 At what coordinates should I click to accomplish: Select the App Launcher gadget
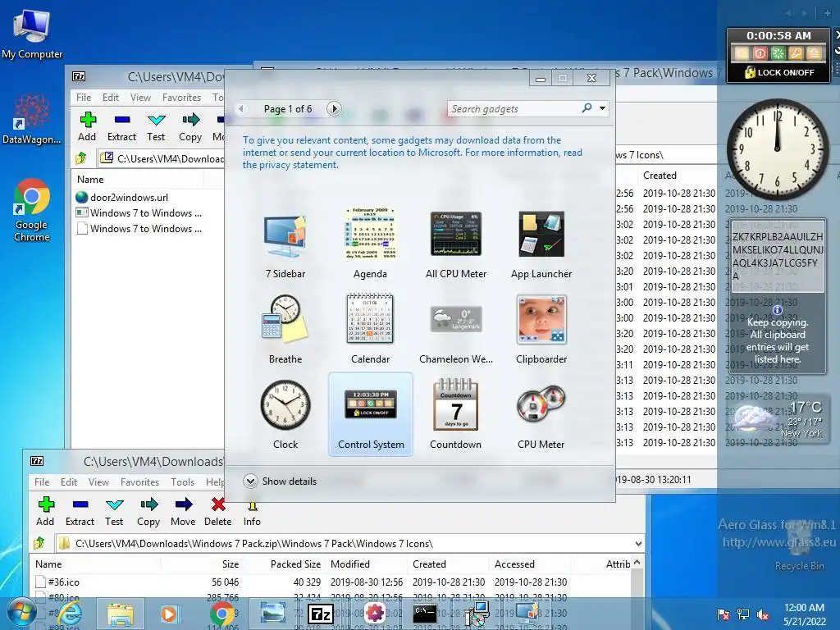pyautogui.click(x=541, y=244)
